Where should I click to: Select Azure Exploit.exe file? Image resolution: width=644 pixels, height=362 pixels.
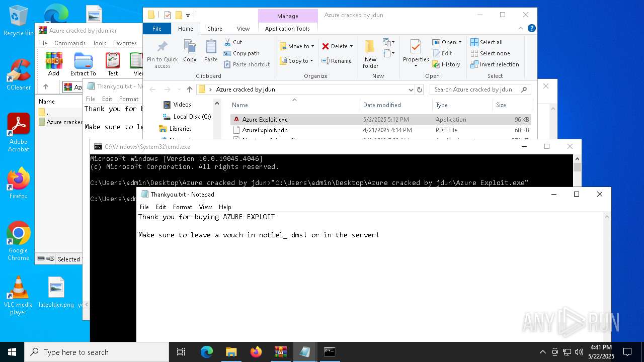pyautogui.click(x=381, y=120)
